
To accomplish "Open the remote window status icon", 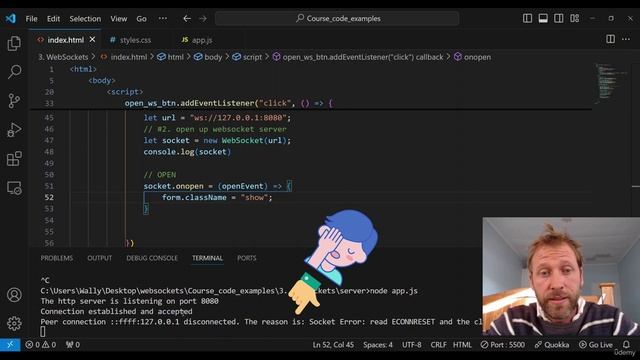I will click(10, 345).
